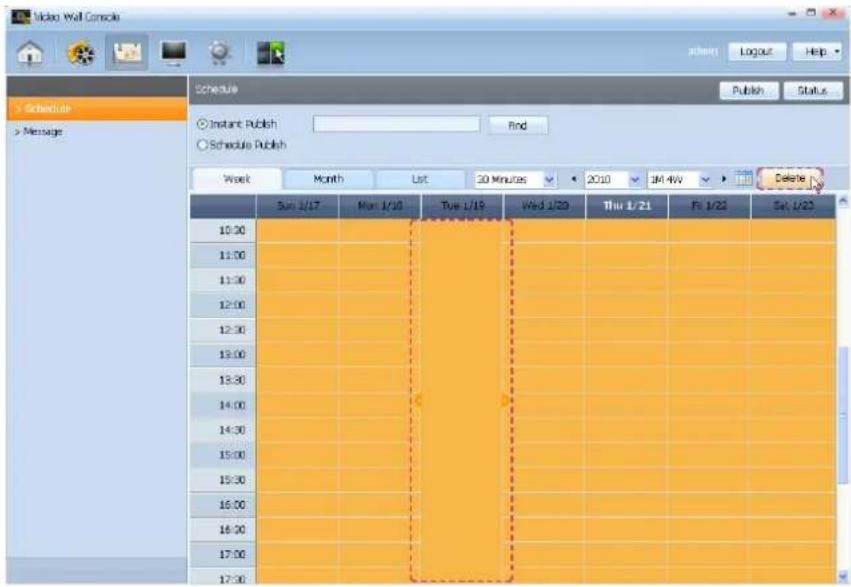The image size is (851, 587).
Task: Go to the Home icon
Action: (x=30, y=53)
